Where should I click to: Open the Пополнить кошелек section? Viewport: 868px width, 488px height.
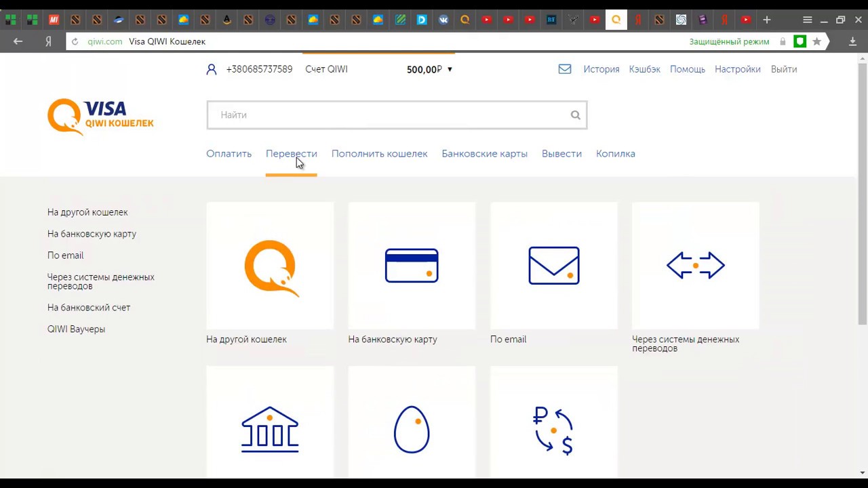(379, 154)
